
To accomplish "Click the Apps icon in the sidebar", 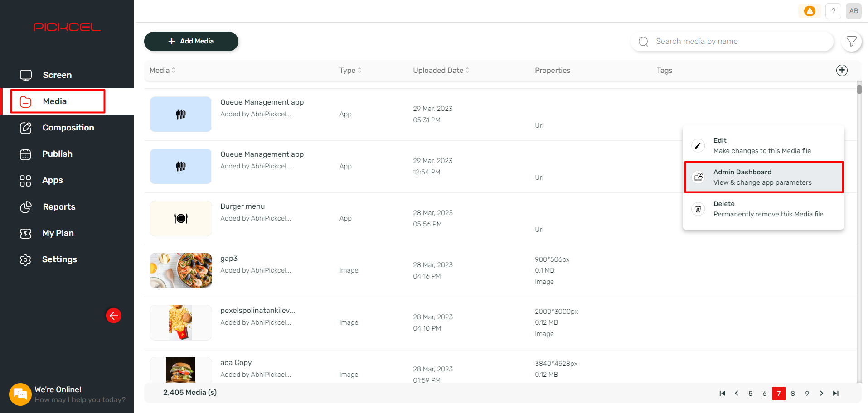I will coord(25,180).
